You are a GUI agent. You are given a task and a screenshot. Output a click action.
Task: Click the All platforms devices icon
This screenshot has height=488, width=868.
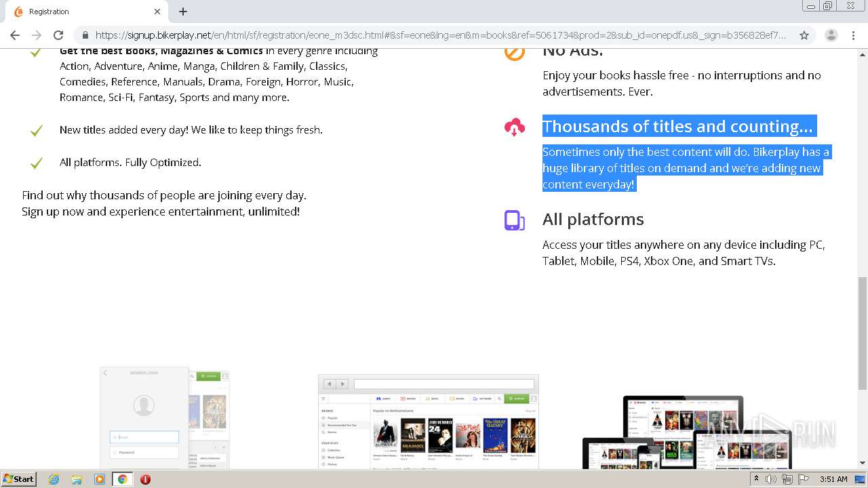[515, 220]
